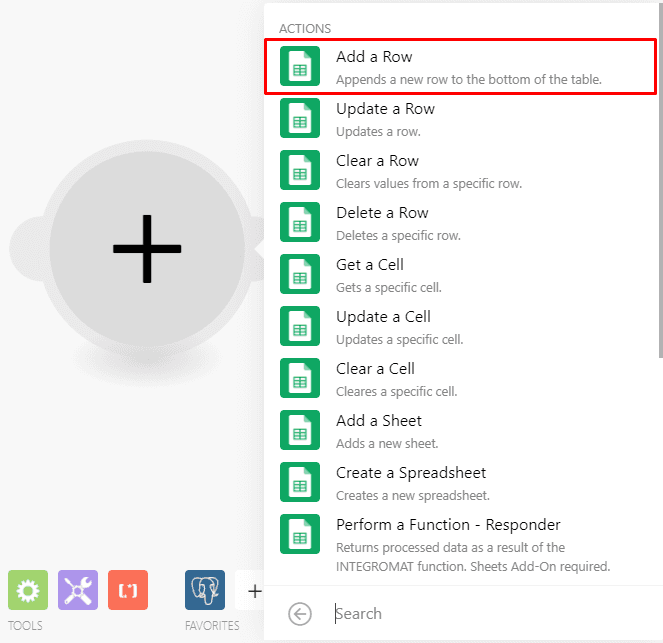663x643 pixels.
Task: Click the Delete a Row sheets icon
Action: click(300, 223)
